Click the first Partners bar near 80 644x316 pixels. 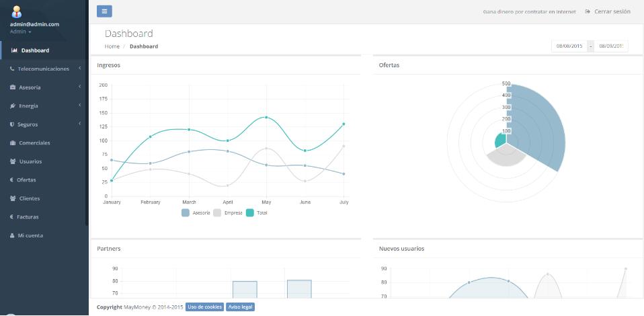pos(245,290)
